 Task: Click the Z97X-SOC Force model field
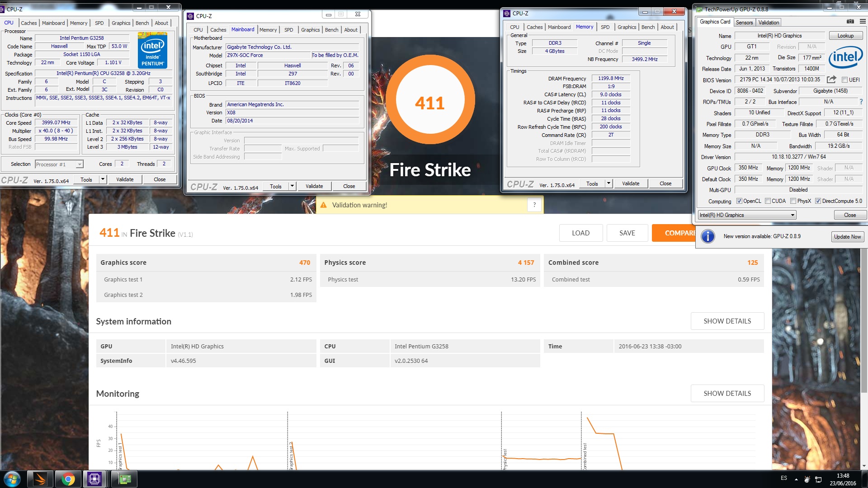[268, 55]
